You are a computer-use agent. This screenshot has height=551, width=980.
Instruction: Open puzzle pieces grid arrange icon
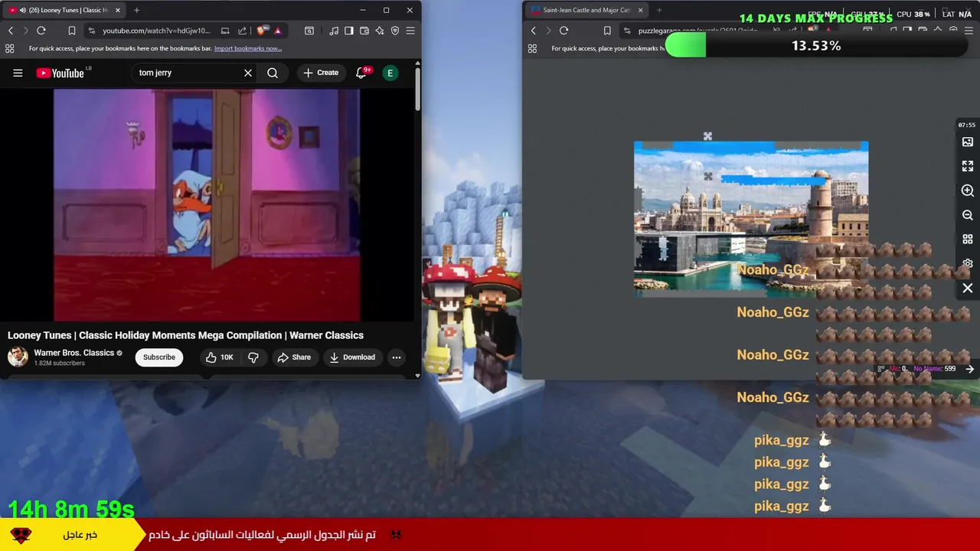[968, 240]
